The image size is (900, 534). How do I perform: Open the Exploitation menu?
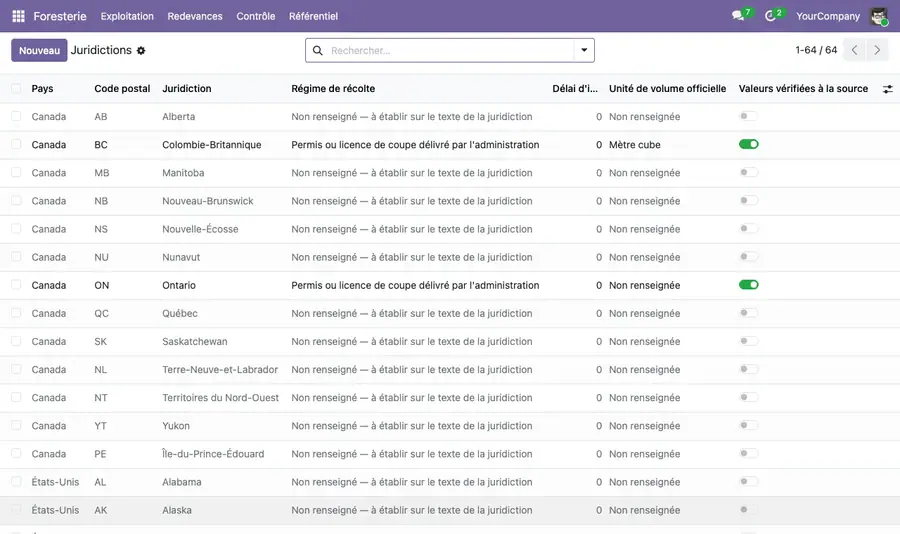127,16
